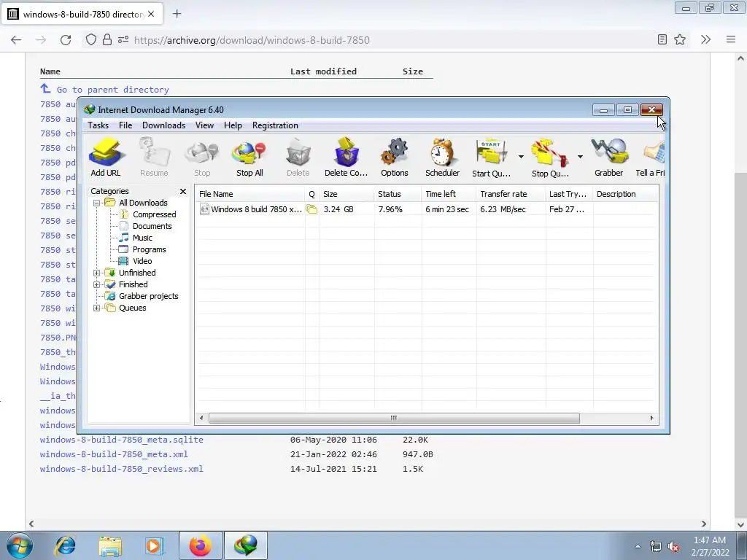Image resolution: width=747 pixels, height=560 pixels.
Task: Open the Tasks menu
Action: pyautogui.click(x=98, y=125)
